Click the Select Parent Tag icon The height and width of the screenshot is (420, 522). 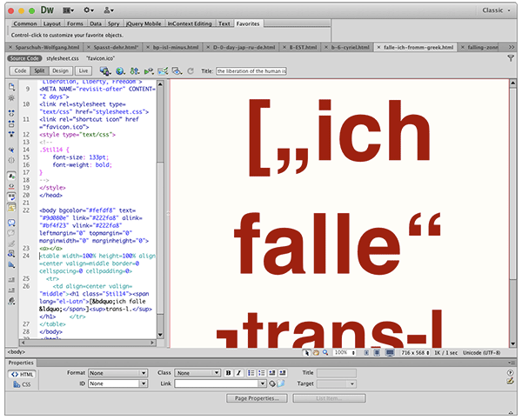[11, 150]
